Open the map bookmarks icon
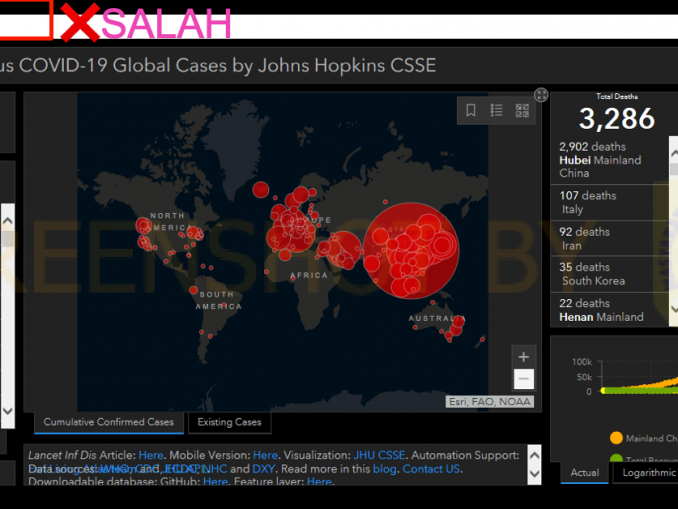This screenshot has height=509, width=678. tap(471, 110)
